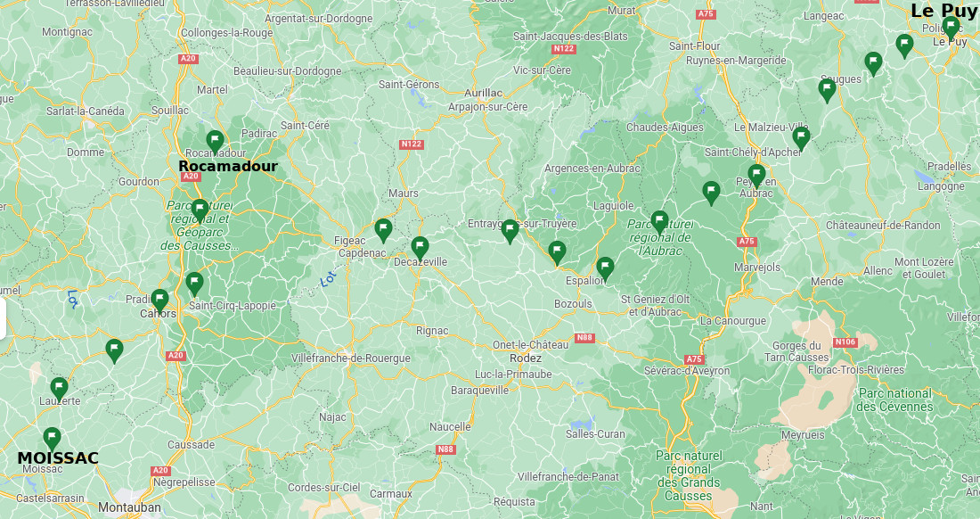Open the flag marker at Le Puy
The image size is (980, 519).
(x=951, y=28)
